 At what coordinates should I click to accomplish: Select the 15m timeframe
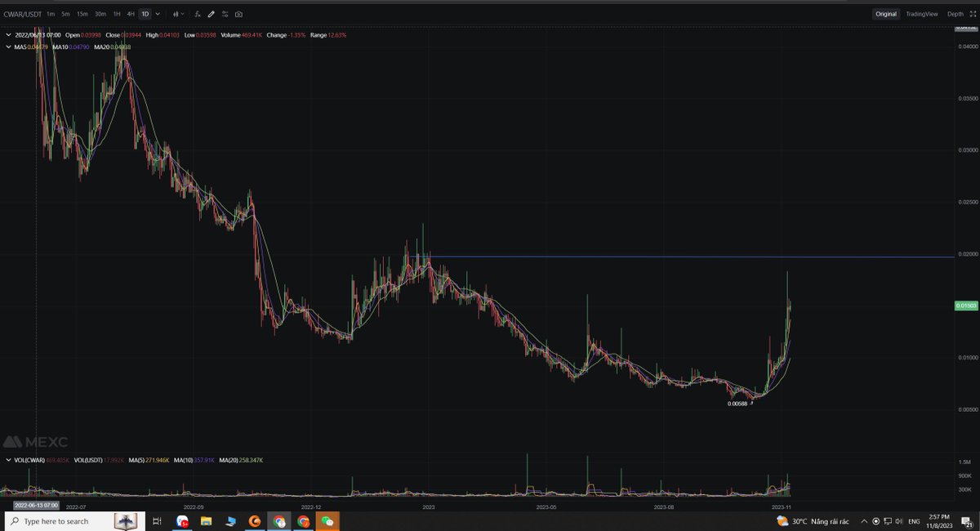coord(82,14)
